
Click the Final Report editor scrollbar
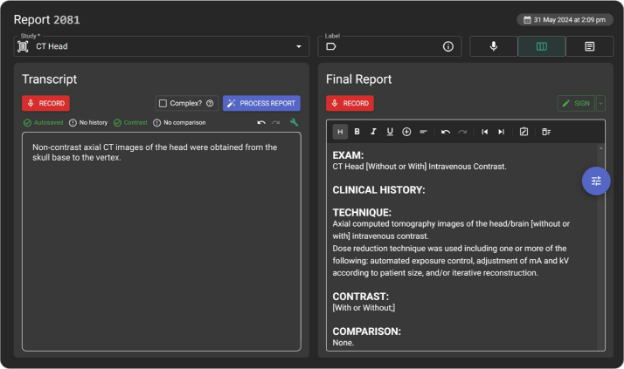click(x=601, y=247)
